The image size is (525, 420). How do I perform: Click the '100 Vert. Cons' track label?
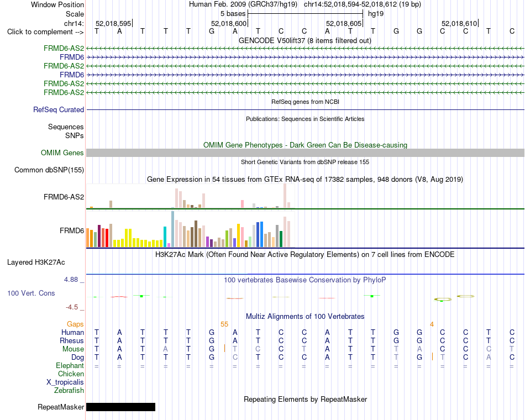pyautogui.click(x=31, y=293)
